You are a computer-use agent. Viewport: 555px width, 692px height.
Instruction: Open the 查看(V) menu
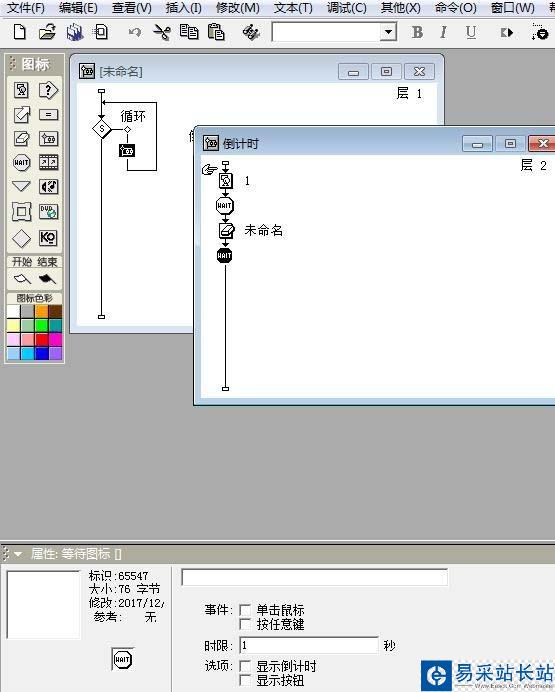point(131,8)
